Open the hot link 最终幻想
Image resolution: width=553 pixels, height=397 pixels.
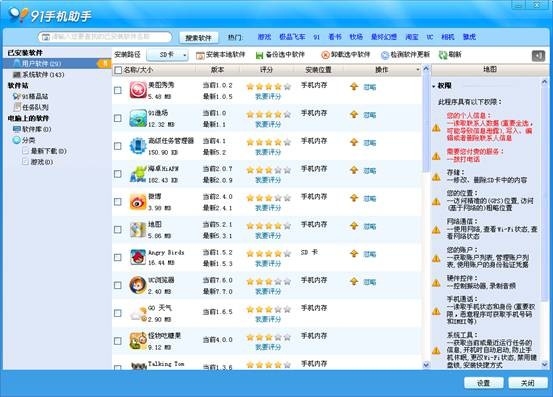click(384, 37)
